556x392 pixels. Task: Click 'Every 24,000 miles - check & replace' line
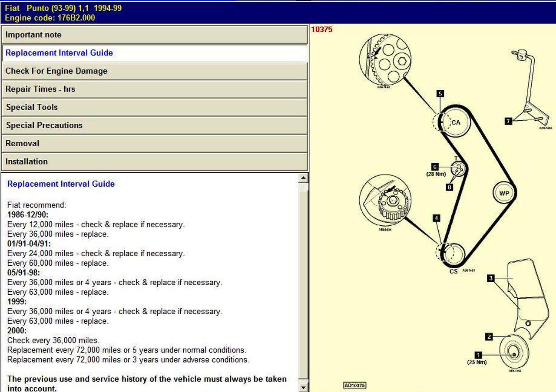[96, 254]
